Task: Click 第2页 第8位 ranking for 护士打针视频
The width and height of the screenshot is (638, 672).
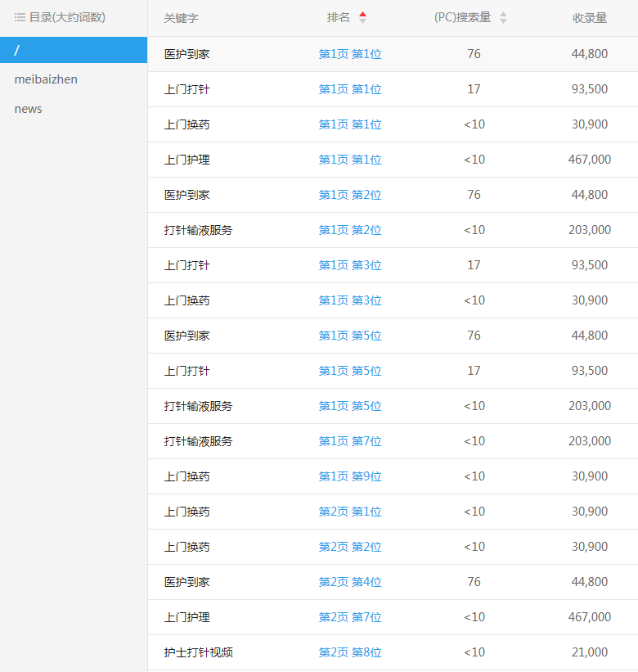Action: (x=350, y=652)
